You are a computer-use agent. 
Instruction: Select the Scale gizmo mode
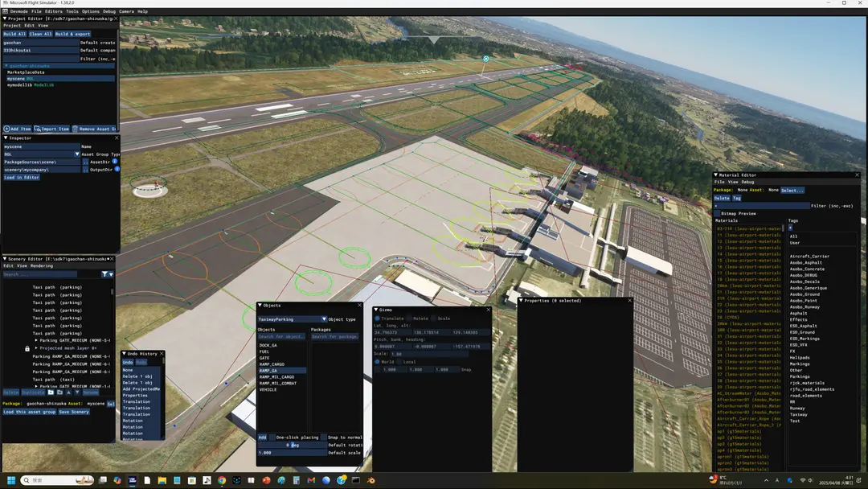(x=433, y=318)
